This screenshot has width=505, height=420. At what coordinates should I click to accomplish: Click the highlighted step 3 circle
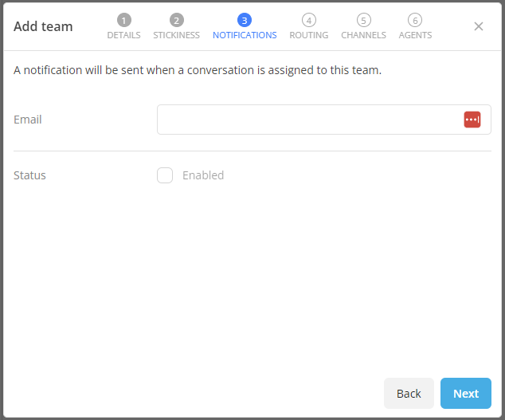coord(245,20)
